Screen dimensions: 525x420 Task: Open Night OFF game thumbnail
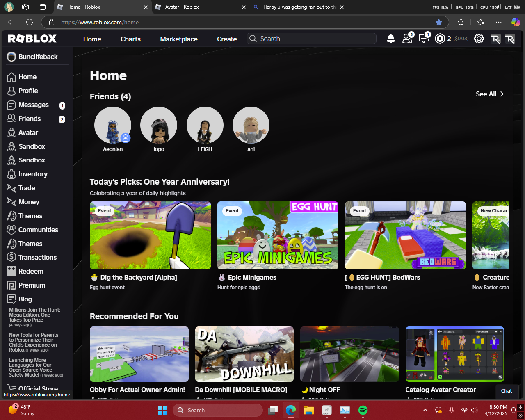pos(349,354)
